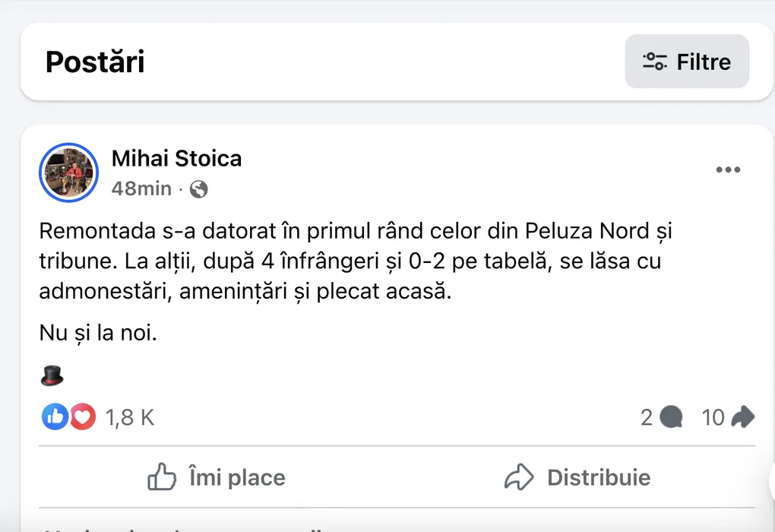Image resolution: width=775 pixels, height=532 pixels.
Task: Click the comment bubble icon
Action: 671,416
